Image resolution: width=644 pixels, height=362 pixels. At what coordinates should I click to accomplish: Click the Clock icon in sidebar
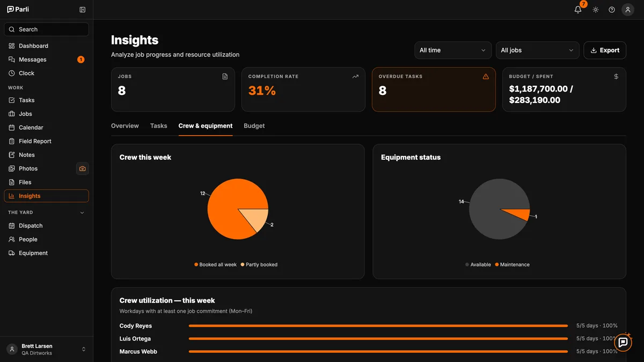[12, 73]
